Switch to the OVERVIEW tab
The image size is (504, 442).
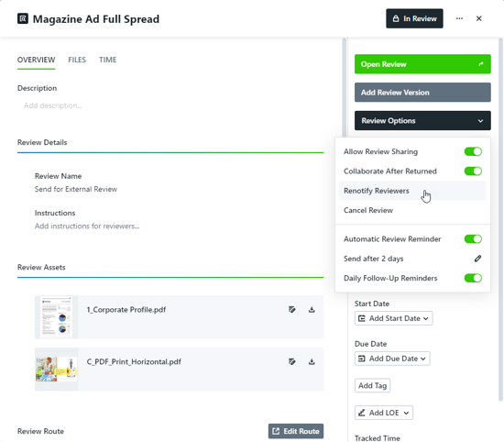(x=36, y=60)
